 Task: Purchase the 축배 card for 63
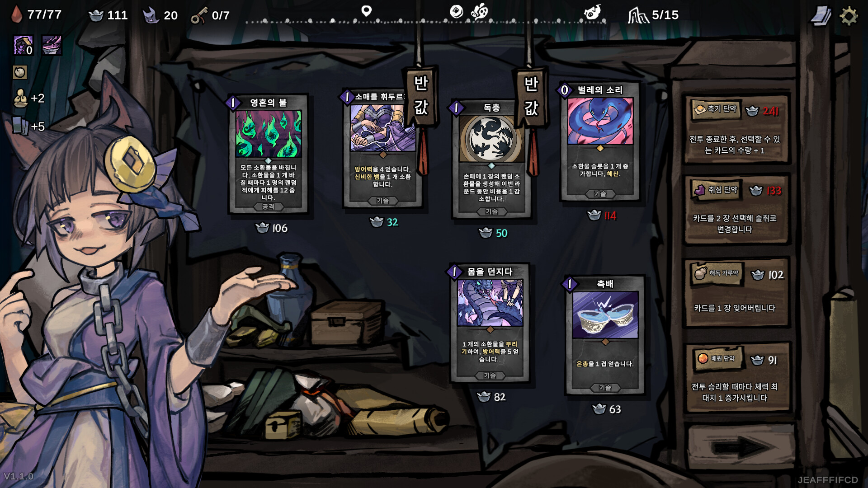605,335
